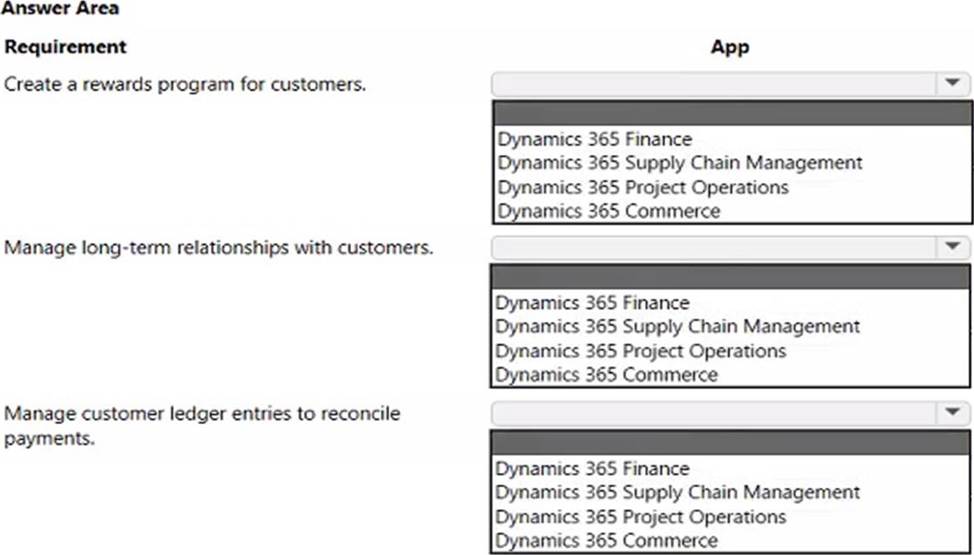Pick Project Operations for long-term relationships

[640, 351]
